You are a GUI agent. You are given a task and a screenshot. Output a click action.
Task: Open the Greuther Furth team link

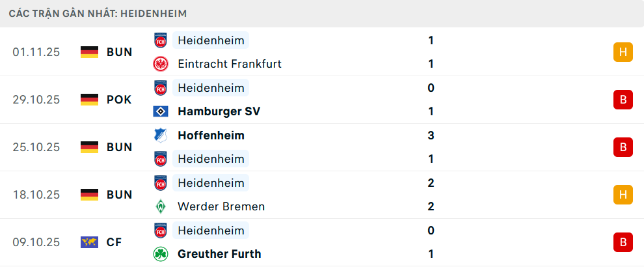tap(219, 254)
